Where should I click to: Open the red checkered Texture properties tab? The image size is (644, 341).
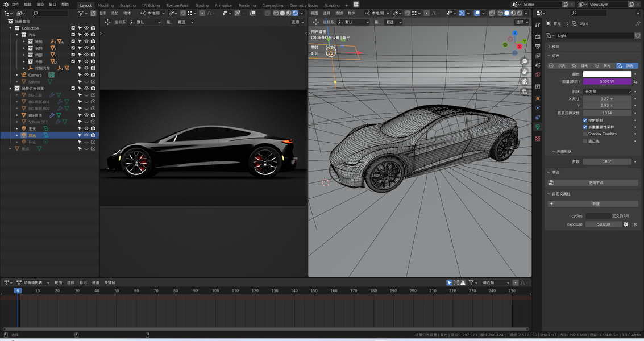[x=538, y=139]
